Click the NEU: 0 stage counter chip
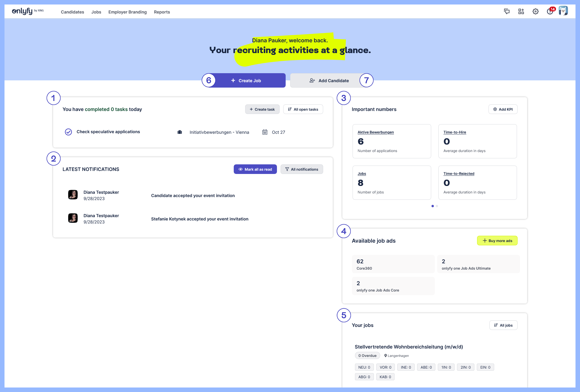The image size is (580, 392). (364, 367)
